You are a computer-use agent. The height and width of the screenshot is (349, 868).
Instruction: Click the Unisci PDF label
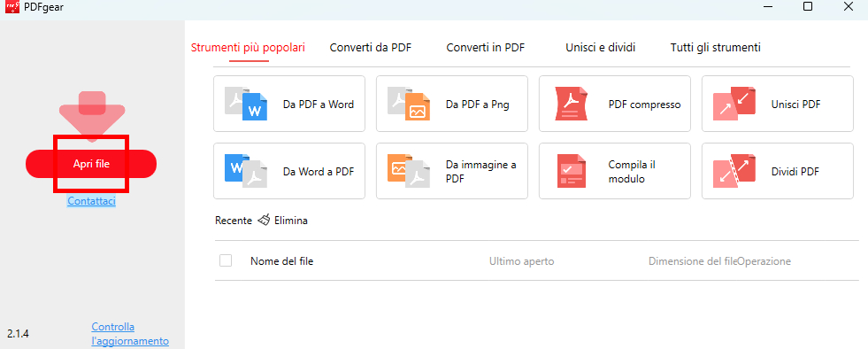pos(795,105)
